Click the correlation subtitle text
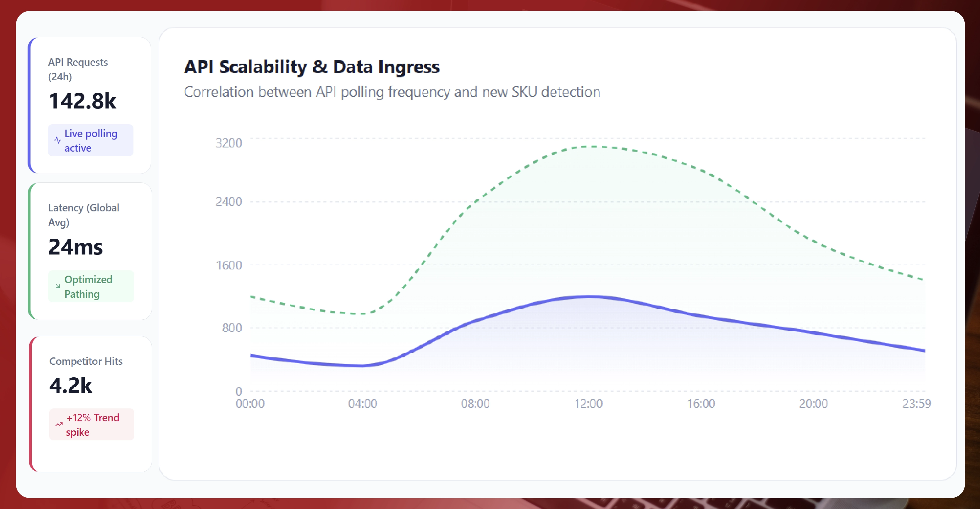Screen dimensions: 980x509 [x=392, y=91]
